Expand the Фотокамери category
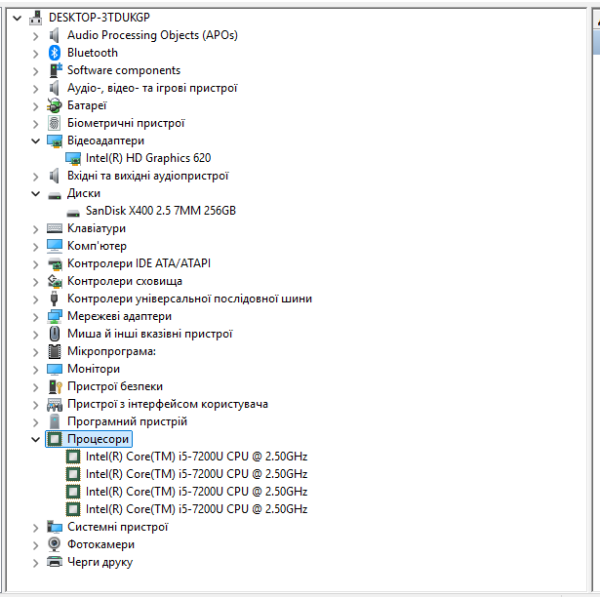The image size is (600, 600). pos(36,545)
